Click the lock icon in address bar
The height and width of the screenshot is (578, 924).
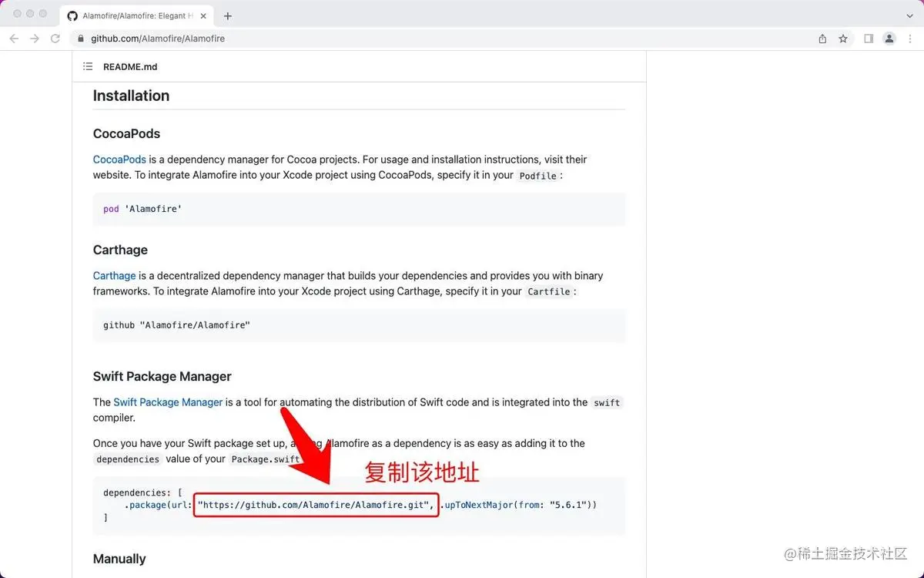pos(81,39)
